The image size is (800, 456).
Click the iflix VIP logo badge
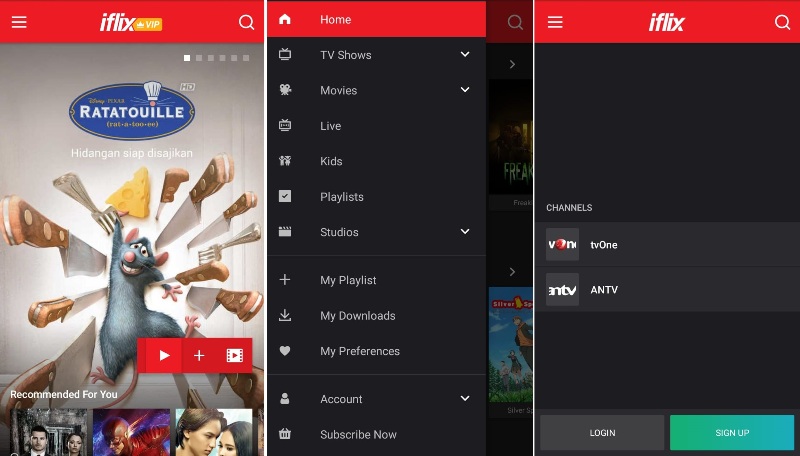pos(131,23)
